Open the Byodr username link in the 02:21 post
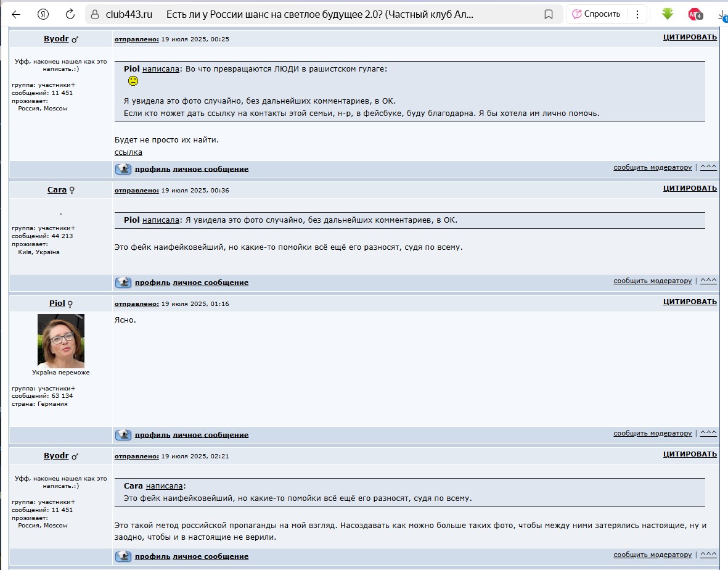728x570 pixels. click(x=56, y=456)
